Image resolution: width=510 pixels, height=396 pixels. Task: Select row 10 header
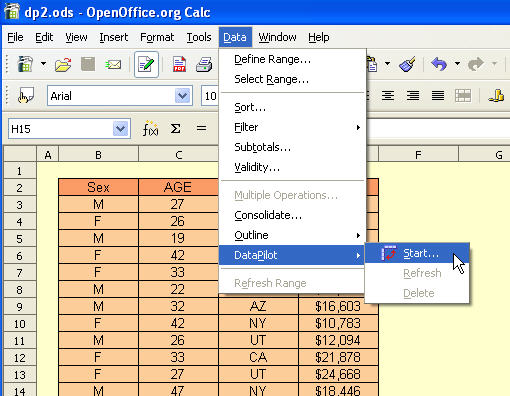pyautogui.click(x=20, y=324)
